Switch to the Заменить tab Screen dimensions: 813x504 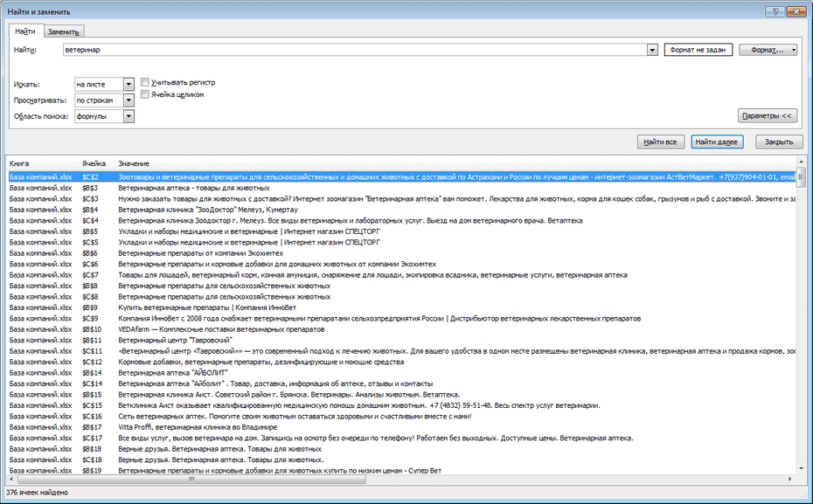point(63,31)
